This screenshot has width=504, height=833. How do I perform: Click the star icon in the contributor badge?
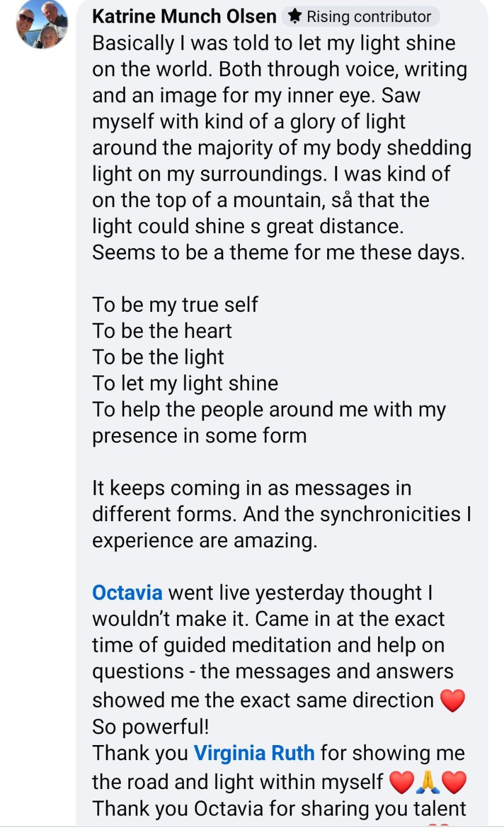click(294, 16)
